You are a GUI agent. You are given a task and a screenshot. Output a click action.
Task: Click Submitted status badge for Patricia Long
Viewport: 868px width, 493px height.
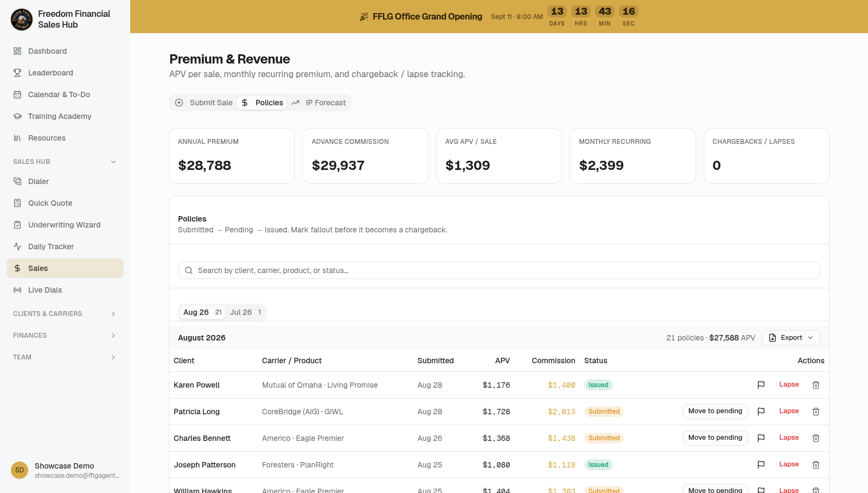point(604,412)
